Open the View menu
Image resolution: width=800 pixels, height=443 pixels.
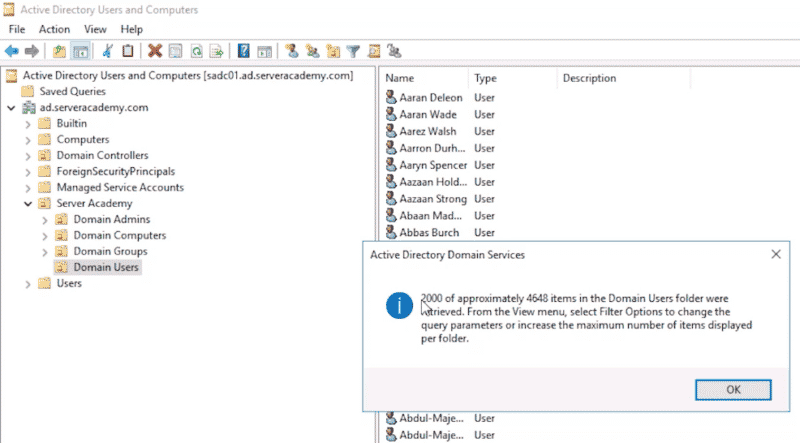[x=95, y=30]
